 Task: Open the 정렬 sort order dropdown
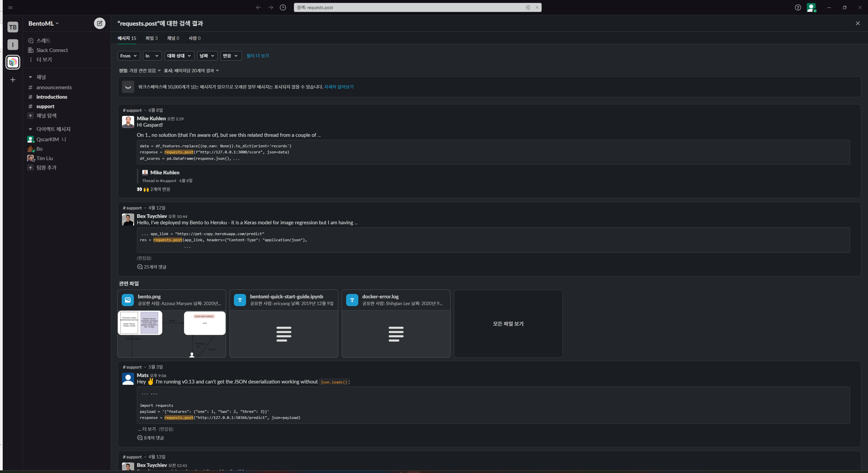click(x=140, y=71)
